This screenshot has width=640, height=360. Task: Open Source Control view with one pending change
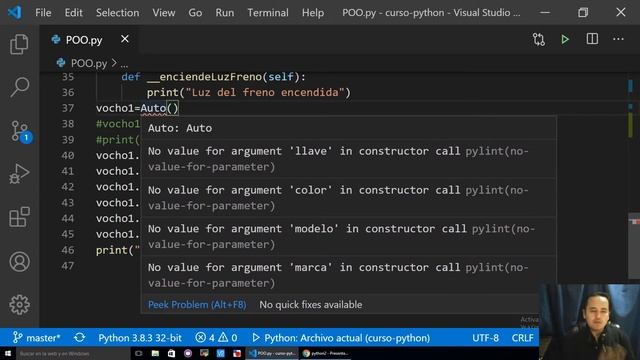(x=20, y=131)
